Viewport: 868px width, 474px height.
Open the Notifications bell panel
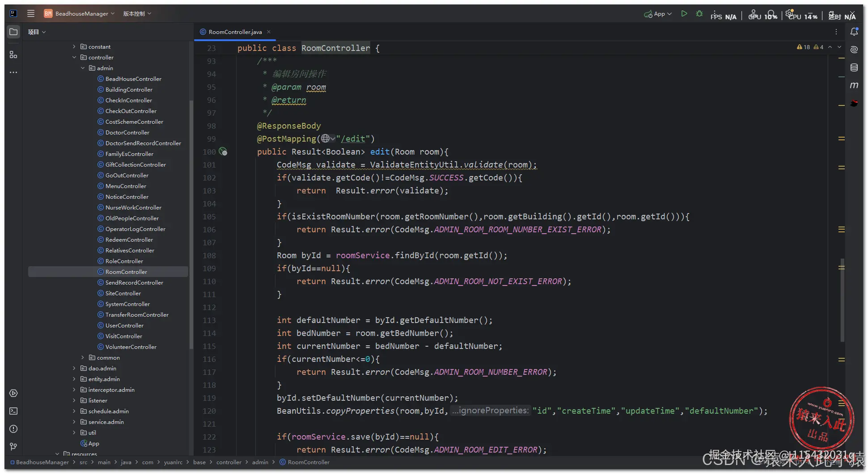tap(854, 32)
